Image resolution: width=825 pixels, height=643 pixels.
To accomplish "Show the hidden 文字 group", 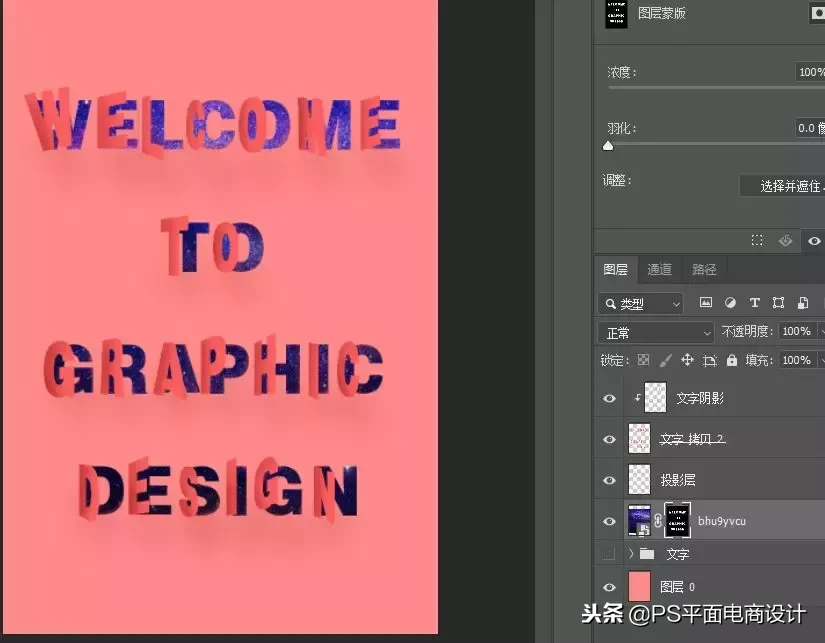I will point(609,554).
